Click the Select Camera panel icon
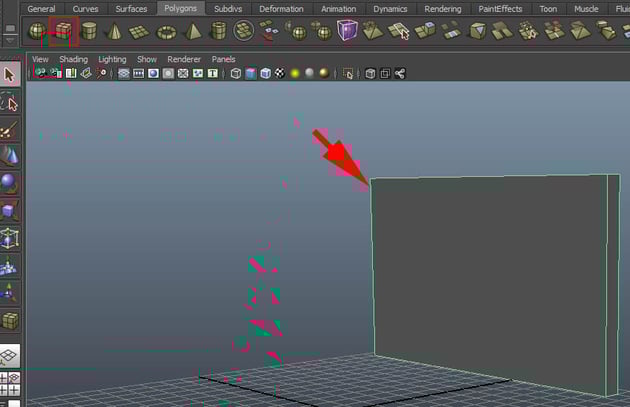This screenshot has width=630, height=407. [41, 73]
